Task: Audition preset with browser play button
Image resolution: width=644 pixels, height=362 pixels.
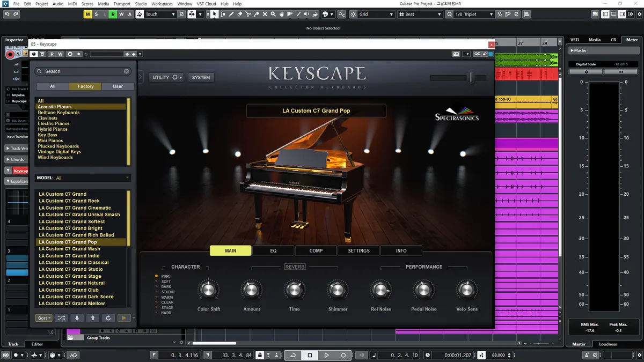Action: tap(124, 318)
